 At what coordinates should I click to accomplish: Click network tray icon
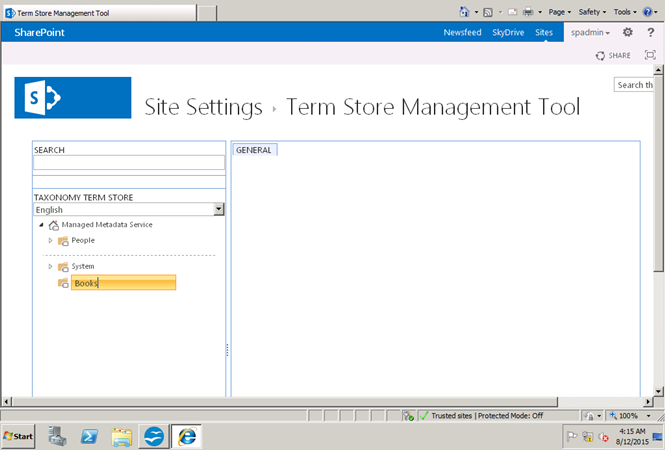click(588, 436)
